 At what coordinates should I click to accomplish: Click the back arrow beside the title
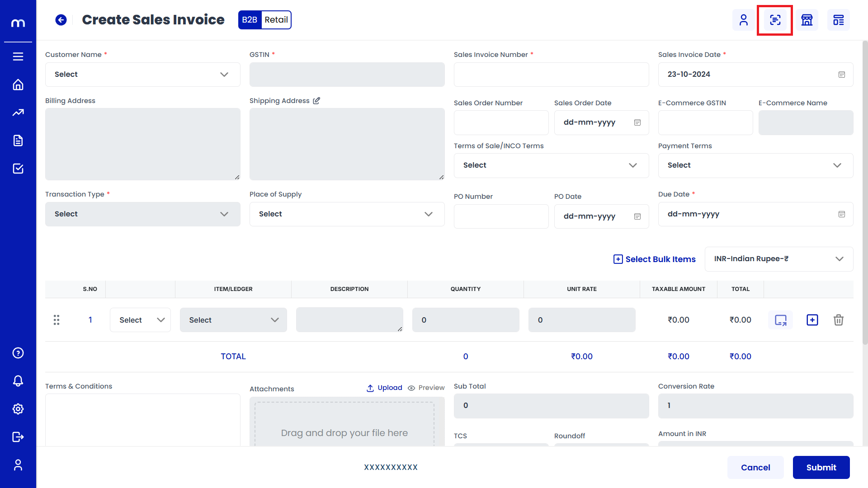pos(61,20)
